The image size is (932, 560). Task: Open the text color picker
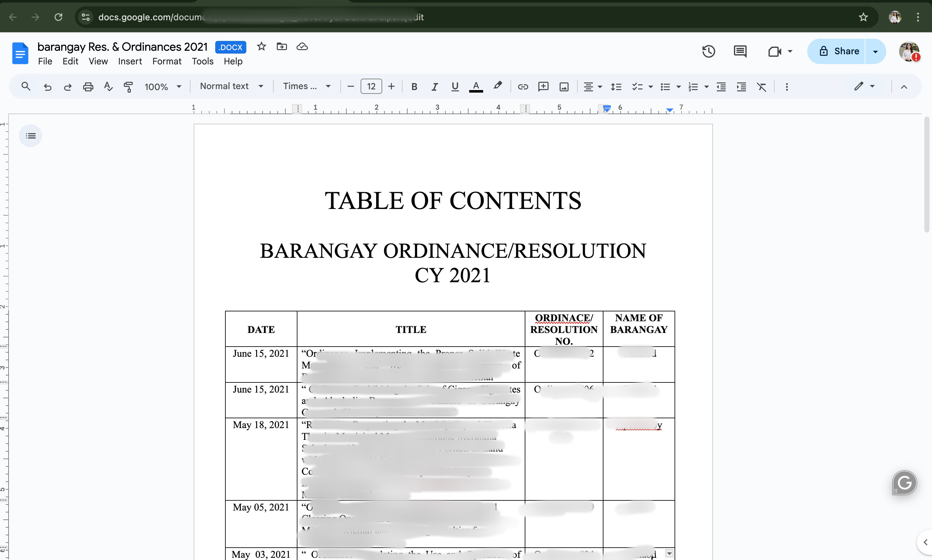tap(476, 87)
